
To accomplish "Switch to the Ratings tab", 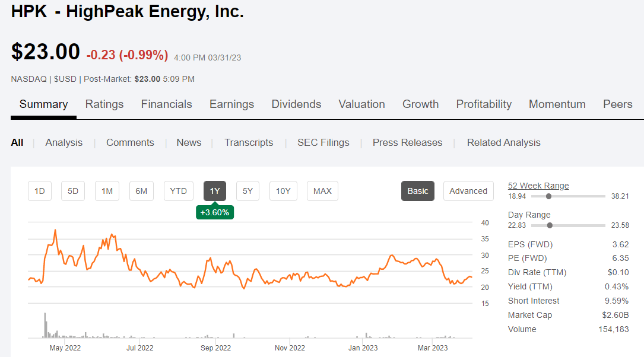I will click(x=104, y=104).
